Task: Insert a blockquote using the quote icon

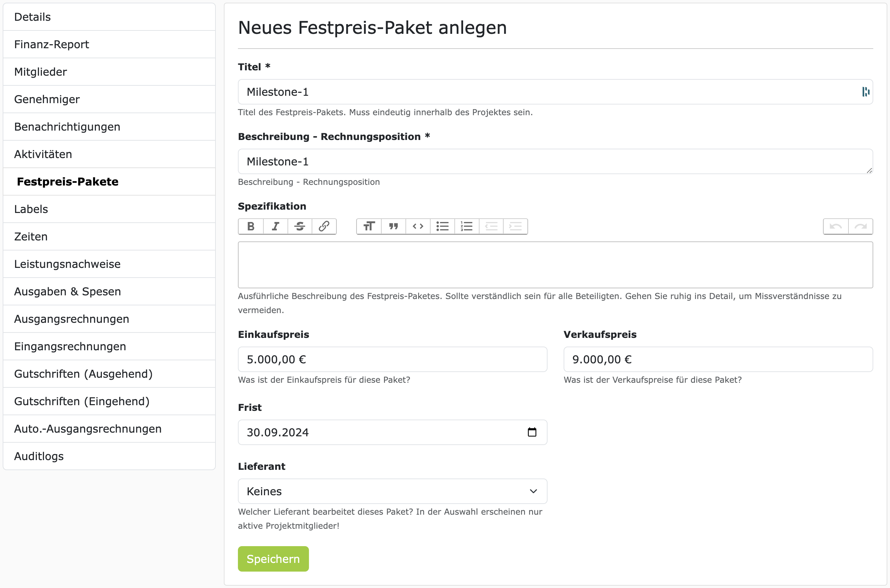Action: (393, 226)
